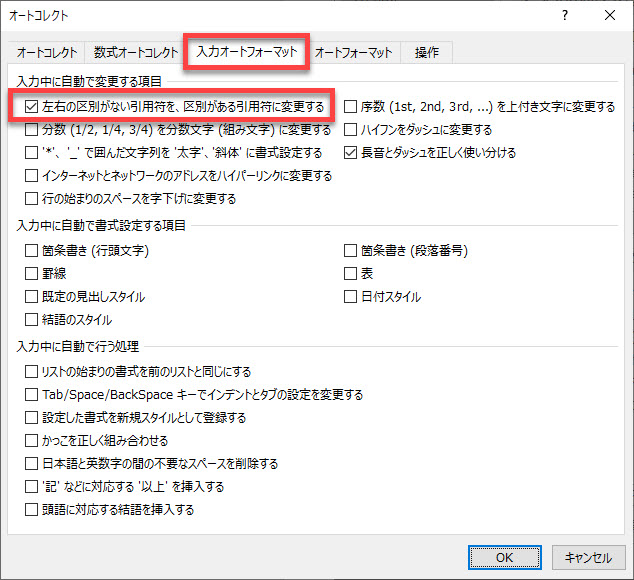Open the 数式オートコレクト tab
Screen dimensions: 634x580
point(134,52)
